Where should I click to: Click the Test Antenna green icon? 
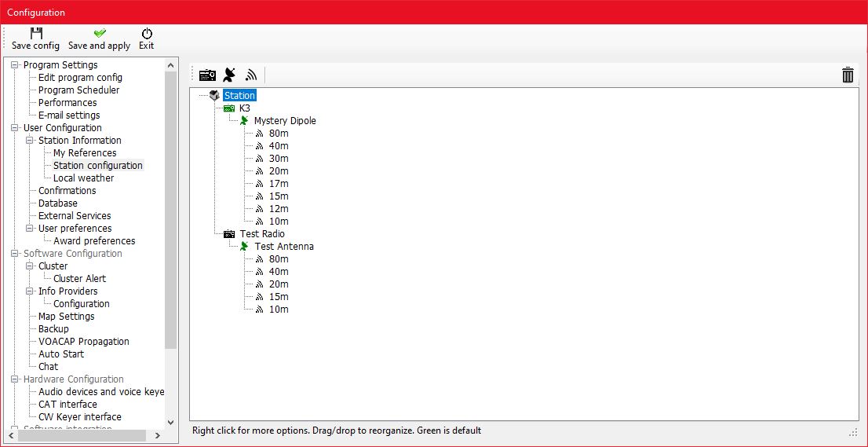pos(243,246)
